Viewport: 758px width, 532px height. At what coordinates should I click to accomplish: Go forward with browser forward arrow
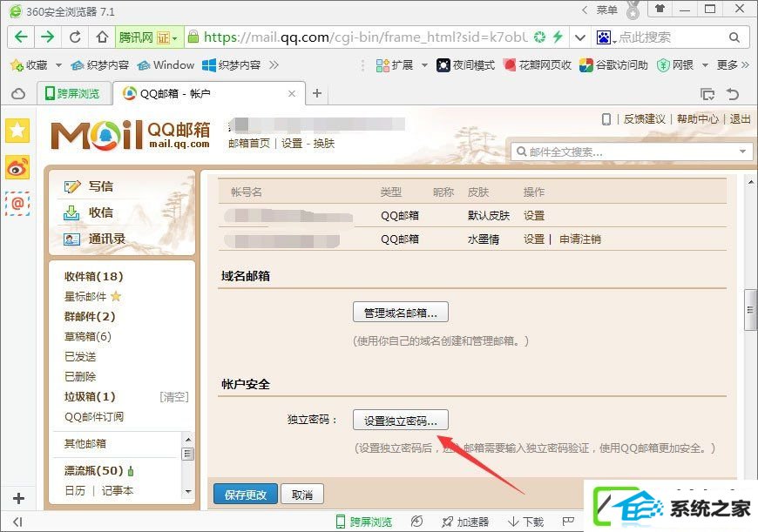click(48, 37)
